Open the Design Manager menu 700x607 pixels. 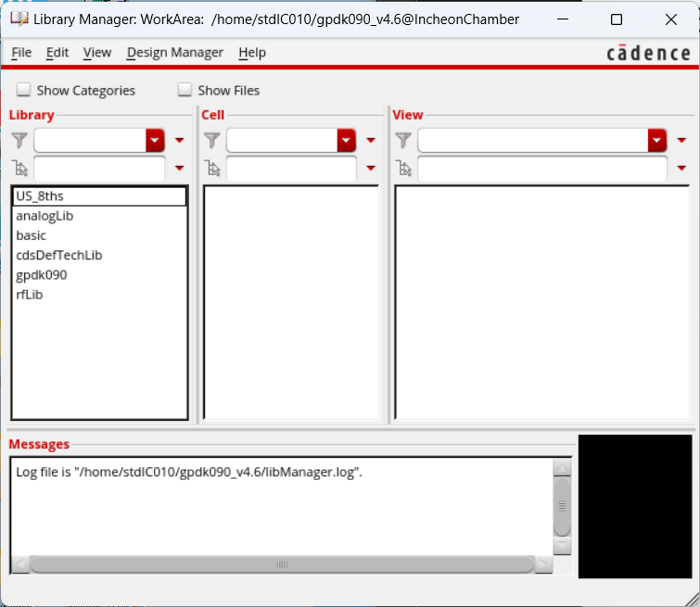click(x=174, y=53)
